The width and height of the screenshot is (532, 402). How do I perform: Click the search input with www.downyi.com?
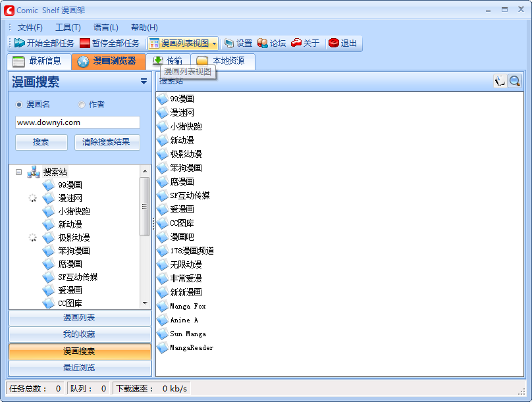[77, 122]
